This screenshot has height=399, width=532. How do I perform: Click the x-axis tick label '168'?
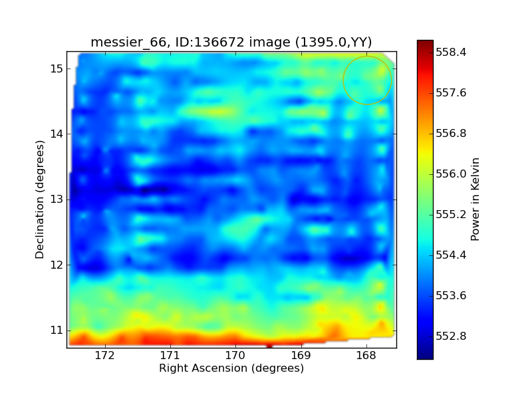tap(366, 356)
